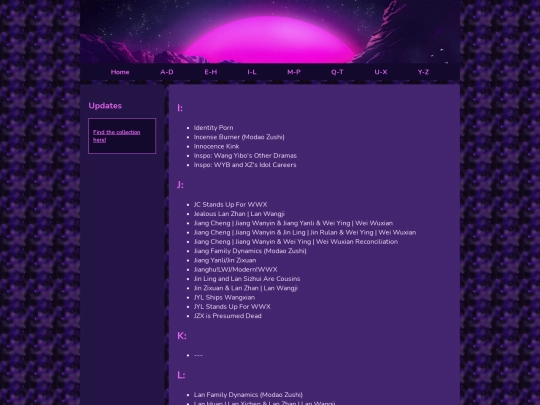
Task: Click the 'K:' section heading
Action: click(x=181, y=336)
